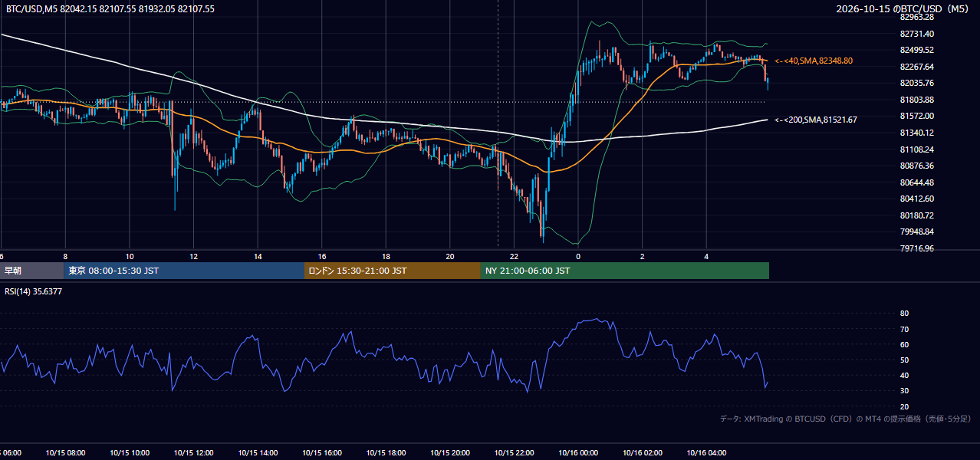The height and width of the screenshot is (460, 980).
Task: Click the 10/15 08:00 date axis label
Action: tap(64, 453)
